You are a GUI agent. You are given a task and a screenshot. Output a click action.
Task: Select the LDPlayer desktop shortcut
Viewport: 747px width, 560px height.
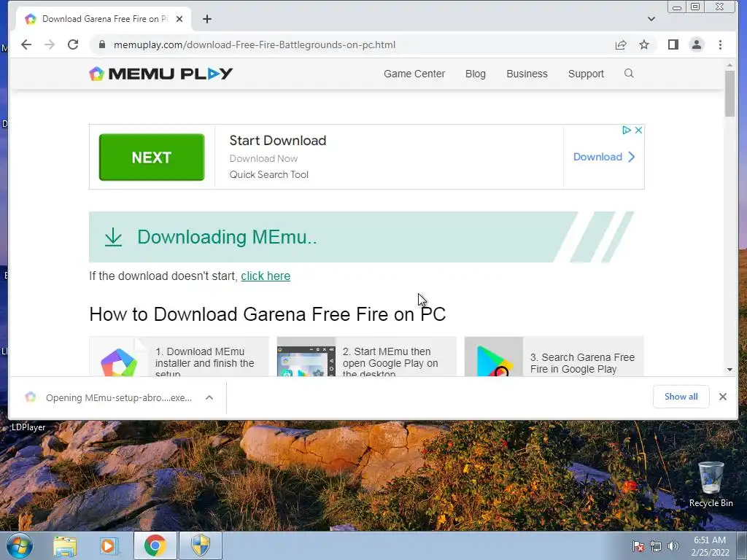point(28,427)
